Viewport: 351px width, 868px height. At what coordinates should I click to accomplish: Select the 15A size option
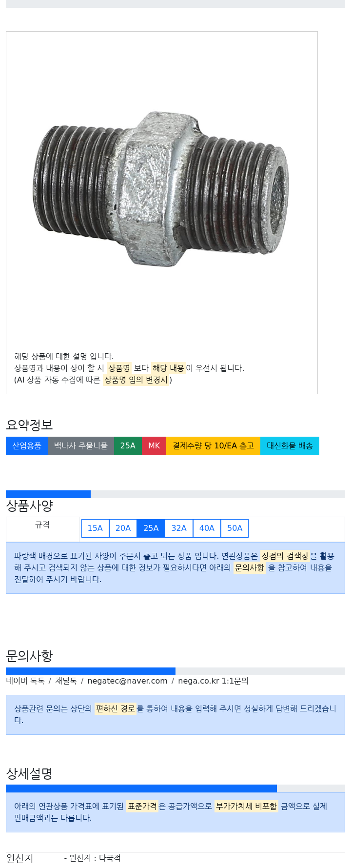point(95,528)
